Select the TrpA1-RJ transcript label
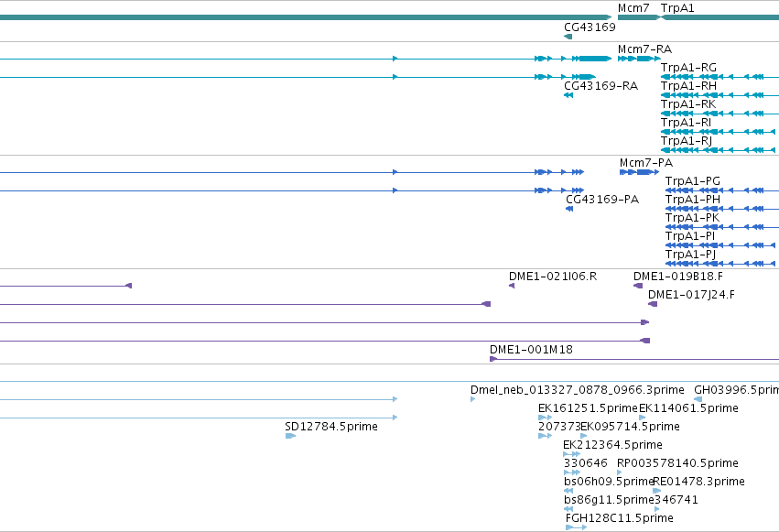The width and height of the screenshot is (779, 532). [x=687, y=141]
